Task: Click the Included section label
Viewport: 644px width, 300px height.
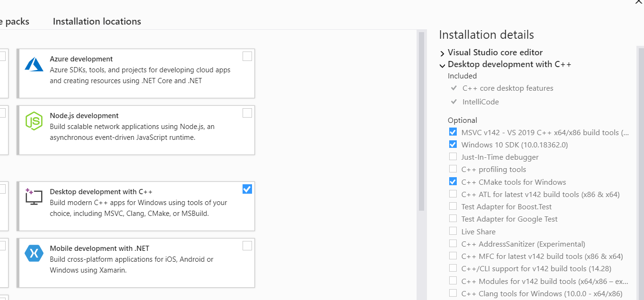Action: point(462,76)
